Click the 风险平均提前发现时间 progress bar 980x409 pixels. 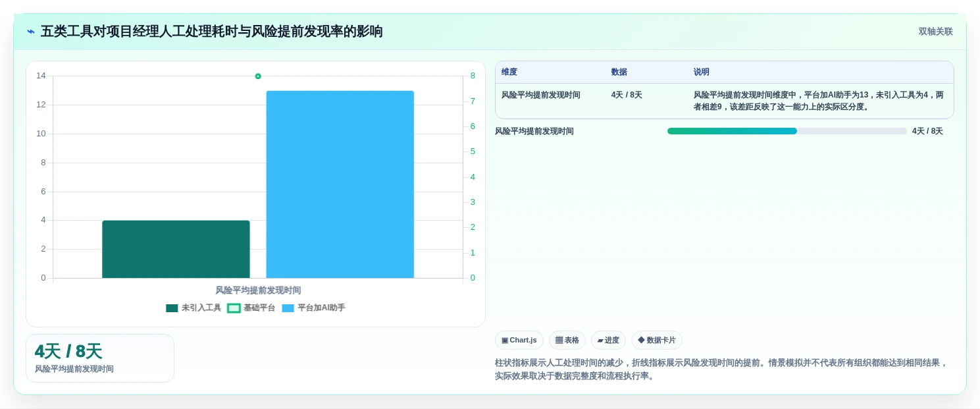click(787, 131)
